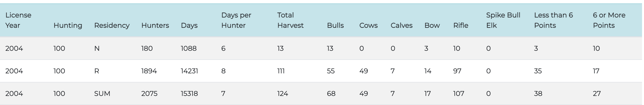
Task: Click the 6 or More Points header
Action: (x=609, y=20)
